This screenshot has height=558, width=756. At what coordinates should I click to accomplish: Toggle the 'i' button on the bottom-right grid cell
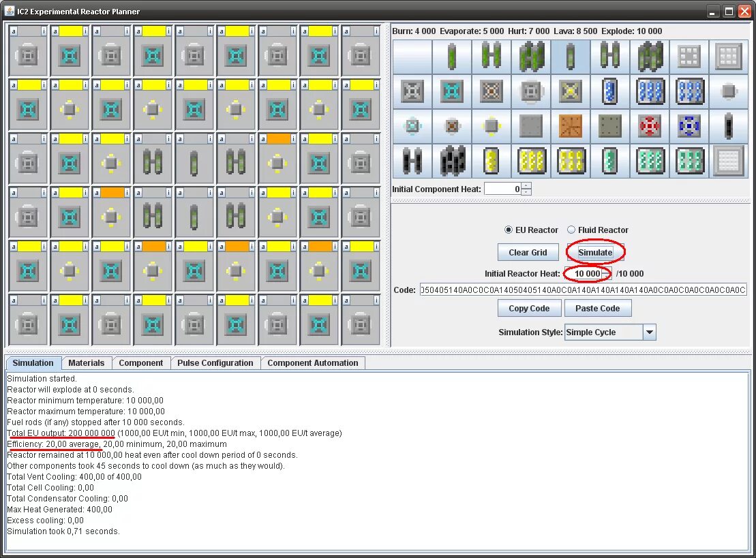tap(376, 300)
